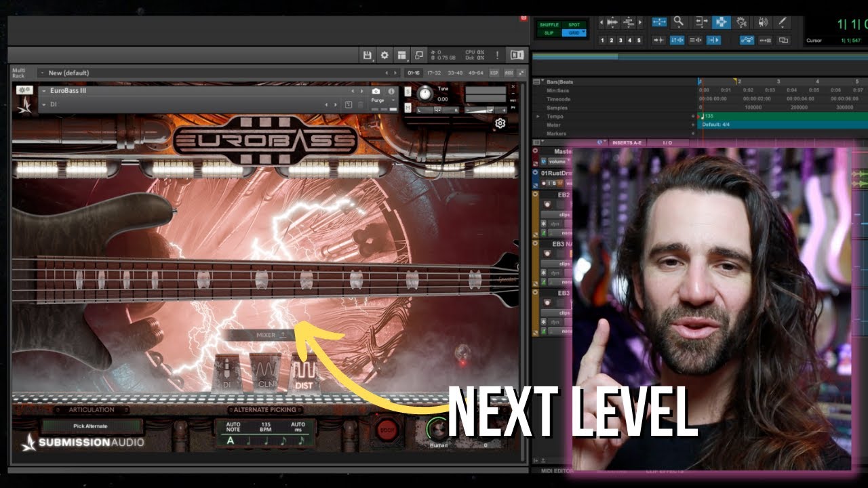Open EuroBass III info icon
The width and height of the screenshot is (868, 488).
[x=391, y=91]
